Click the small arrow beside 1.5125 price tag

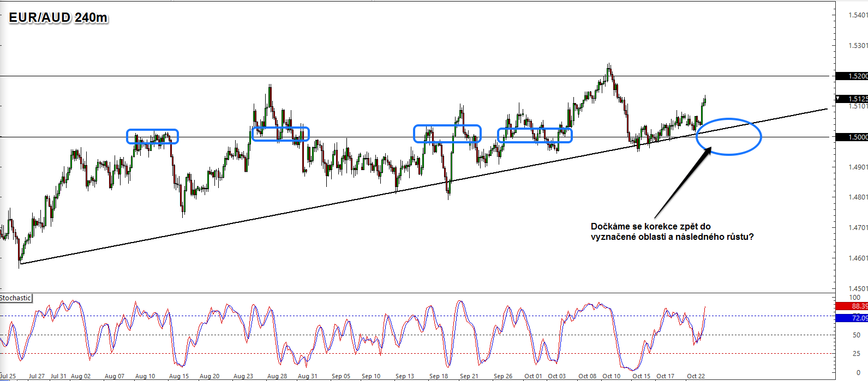tap(839, 99)
